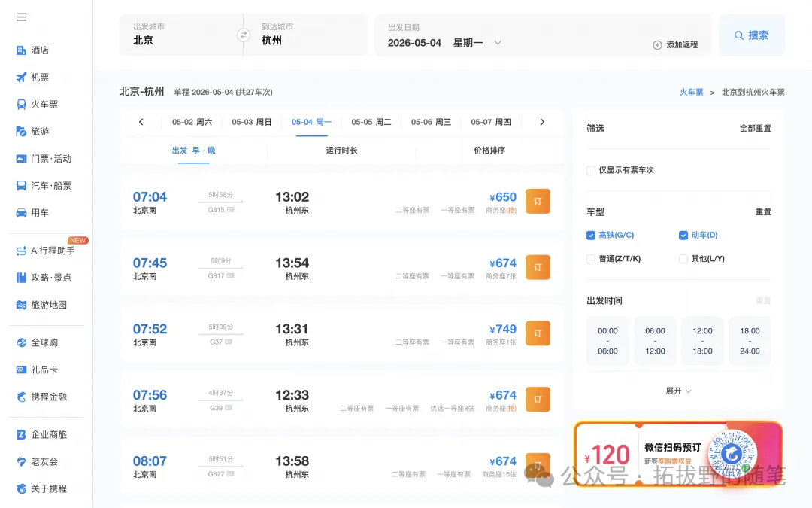Image resolution: width=812 pixels, height=508 pixels.
Task: Click the hotel (酒店) sidebar icon
Action: click(x=21, y=50)
